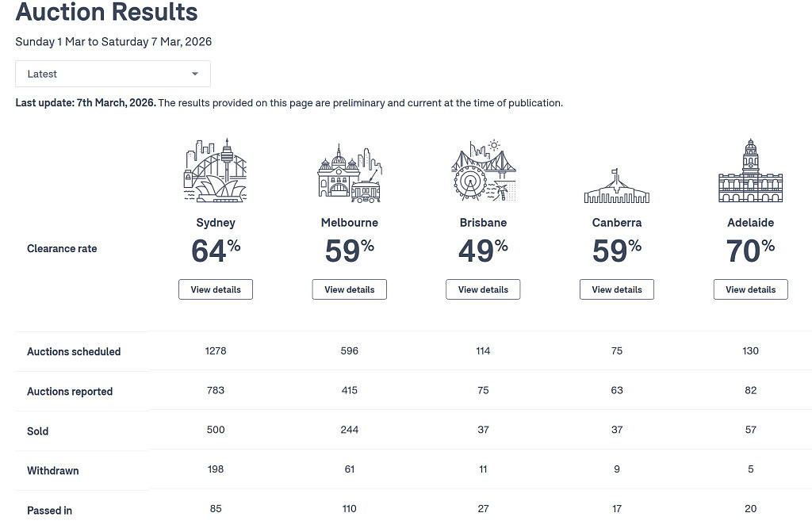Viewport: 812px width, 532px height.
Task: Select Adelaide's 70% clearance rate
Action: pyautogui.click(x=750, y=251)
